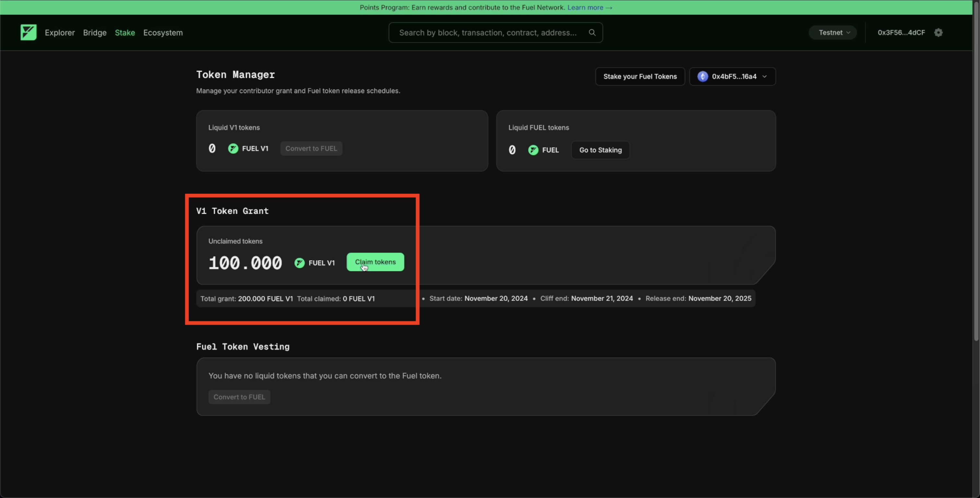Click the Fuel logo in the header
The height and width of the screenshot is (498, 980).
[29, 32]
